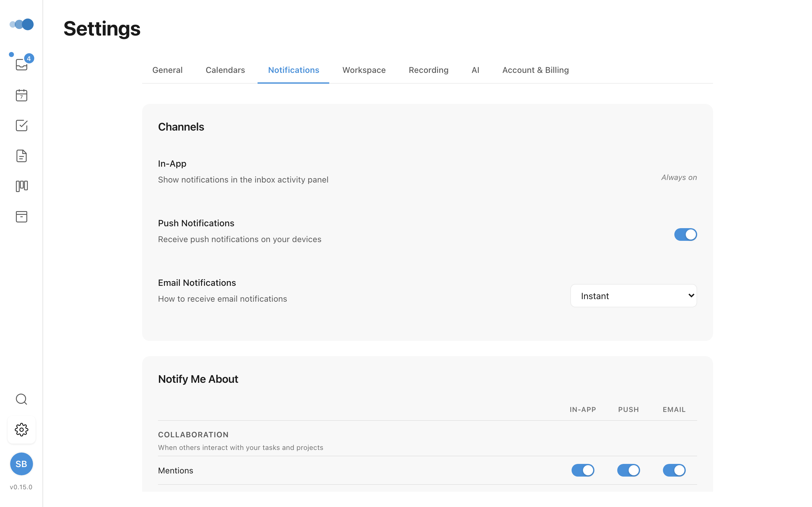
Task: Open Search from the sidebar
Action: [22, 399]
